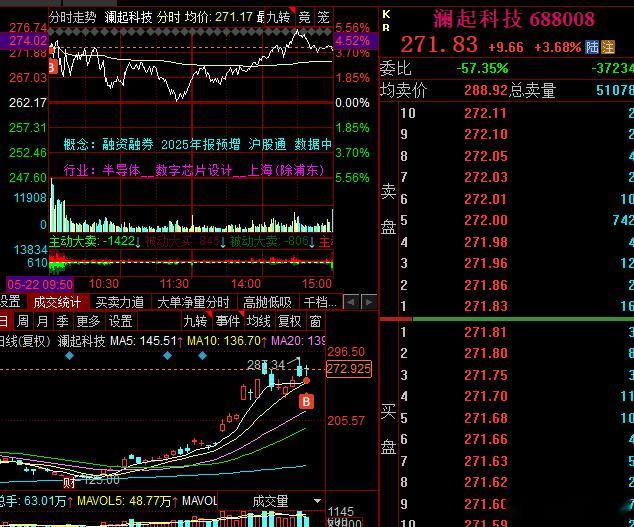Open the 更多 more periods menu

pyautogui.click(x=88, y=321)
